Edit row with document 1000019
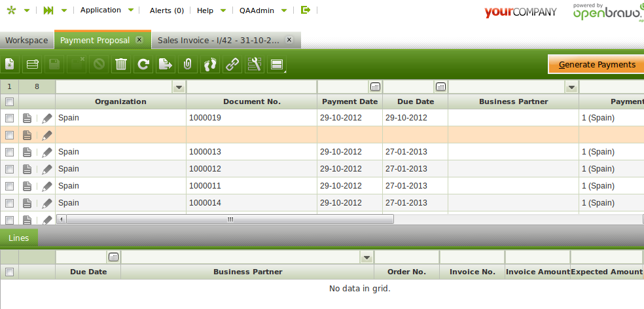 click(47, 118)
